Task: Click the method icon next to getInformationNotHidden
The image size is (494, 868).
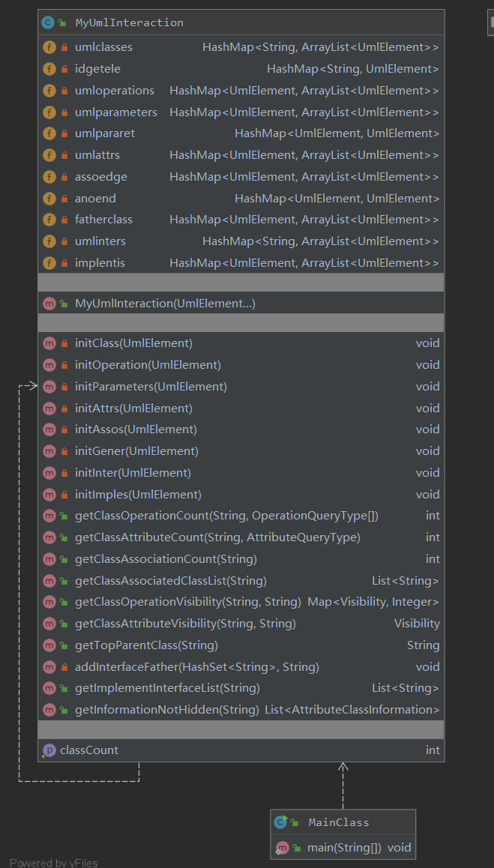Action: (49, 710)
